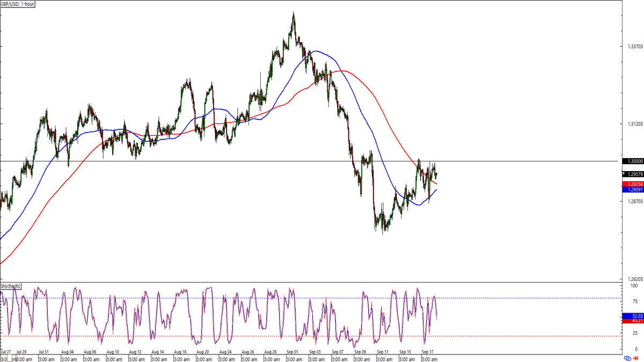This screenshot has height=362, width=644.
Task: Click the Aug 04 date label
Action: (67, 352)
